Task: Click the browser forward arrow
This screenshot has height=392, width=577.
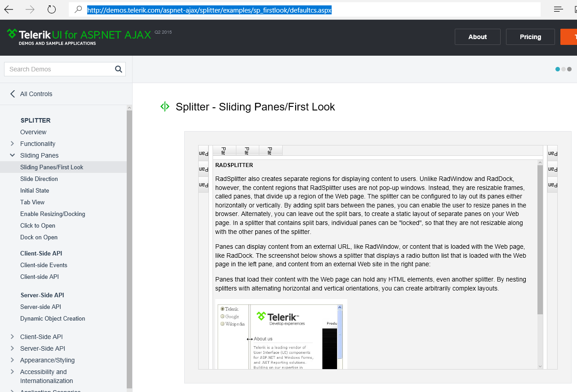Action: (x=30, y=9)
